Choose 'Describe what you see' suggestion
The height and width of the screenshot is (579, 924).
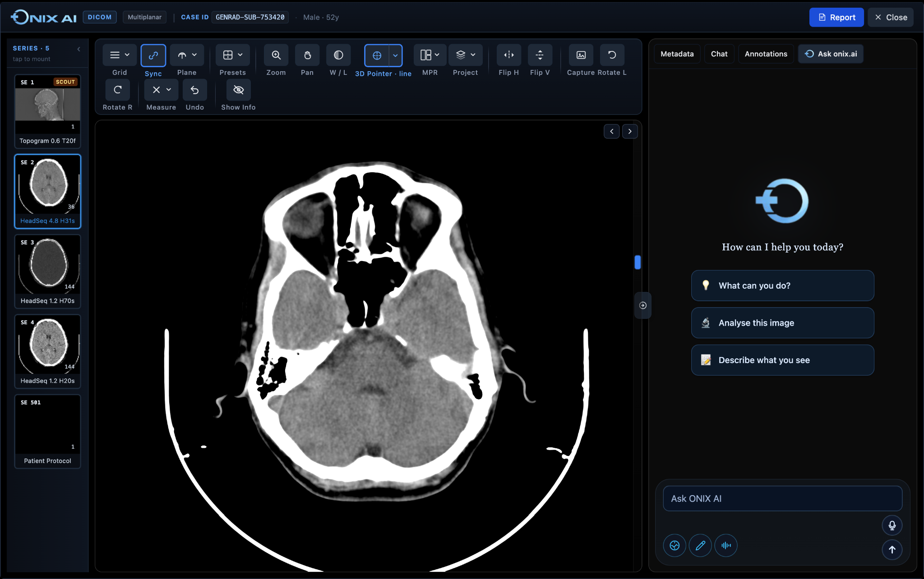click(x=782, y=360)
